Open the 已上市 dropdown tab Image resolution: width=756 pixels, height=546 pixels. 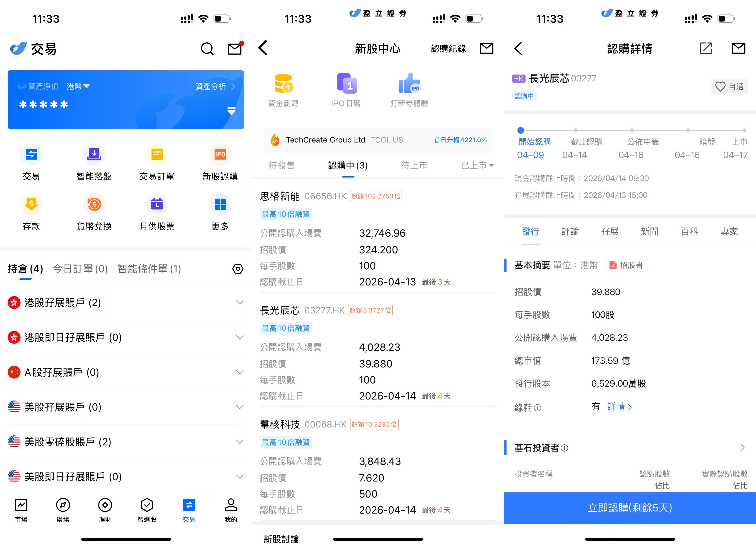click(x=477, y=166)
